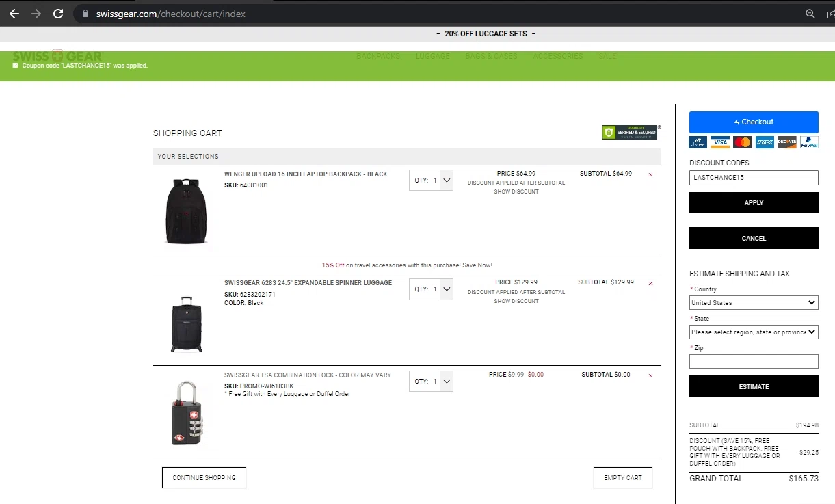The height and width of the screenshot is (504, 835).
Task: Open the State selection dropdown
Action: tap(754, 332)
